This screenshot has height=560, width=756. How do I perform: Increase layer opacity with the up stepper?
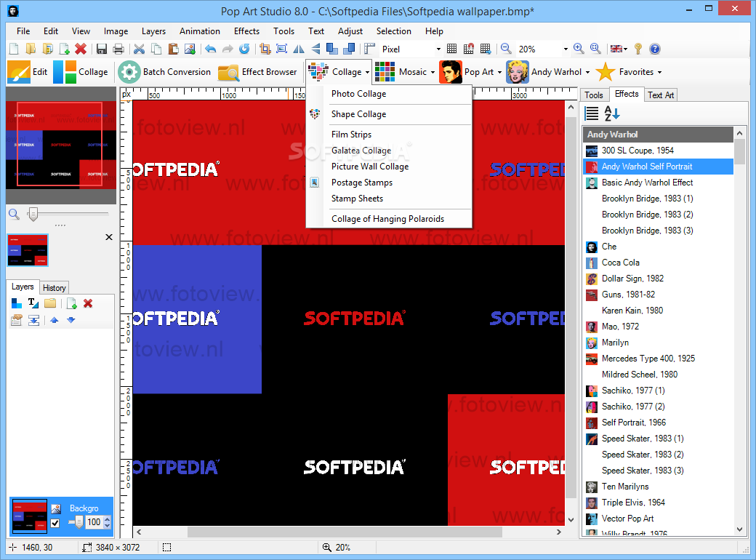(107, 519)
